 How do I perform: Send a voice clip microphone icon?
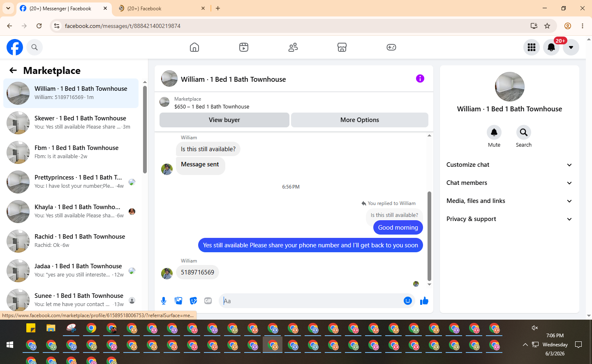point(164,301)
